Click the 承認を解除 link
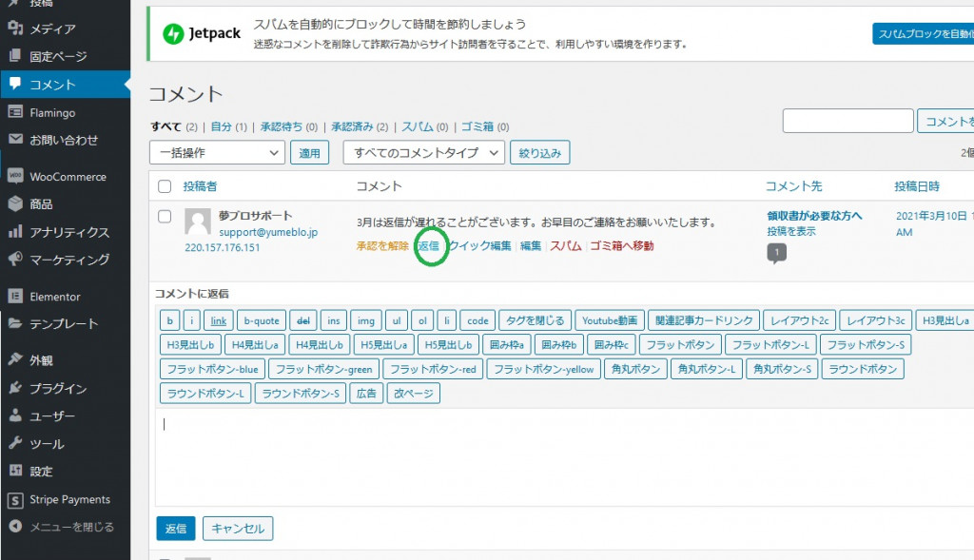Screen dimensions: 974x560 [x=382, y=246]
